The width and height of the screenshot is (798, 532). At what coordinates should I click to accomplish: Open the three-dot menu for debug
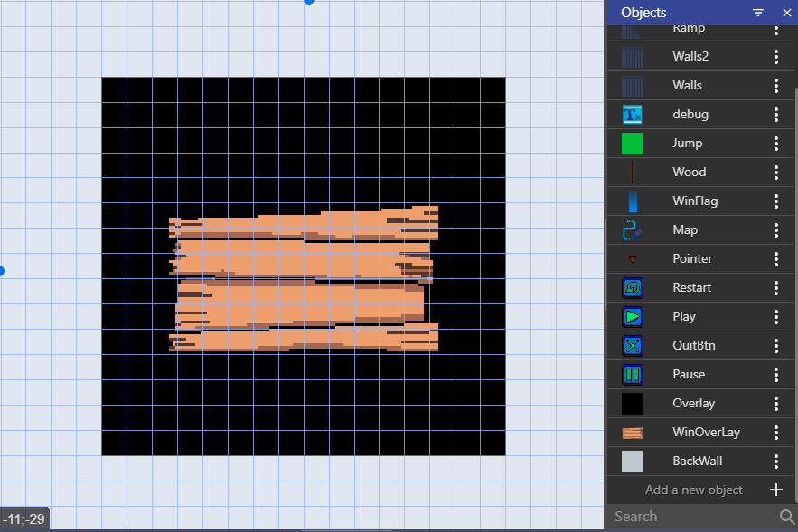tap(776, 115)
